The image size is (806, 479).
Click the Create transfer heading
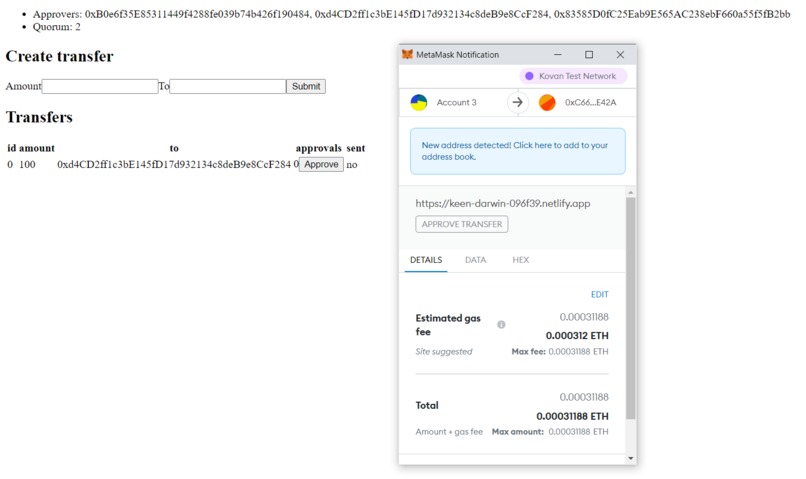[60, 56]
